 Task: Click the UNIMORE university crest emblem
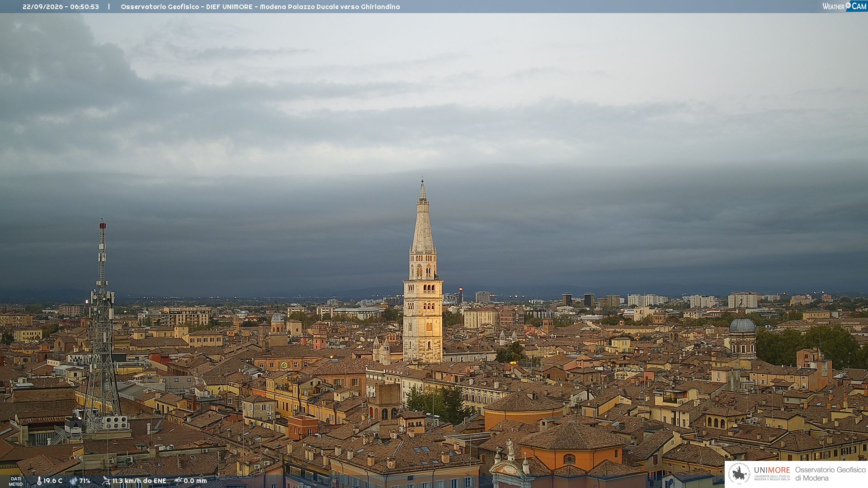pos(739,474)
